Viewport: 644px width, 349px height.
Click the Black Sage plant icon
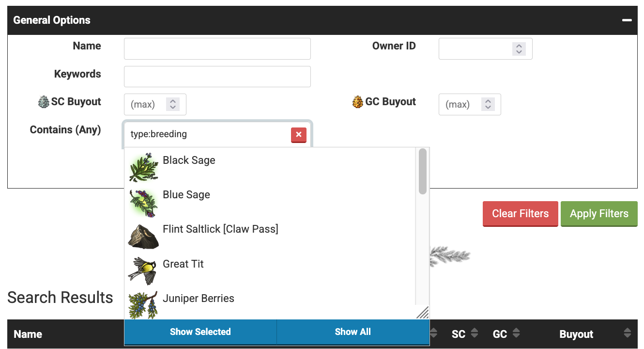[x=144, y=167]
